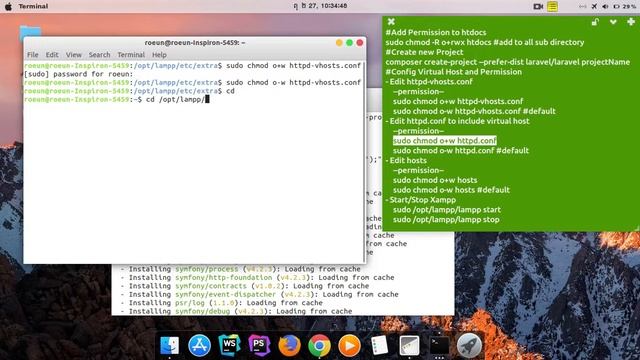
Task: Click terminal line 'sudo chmod o-w httpd-vhosts.conf'
Action: coord(293,82)
